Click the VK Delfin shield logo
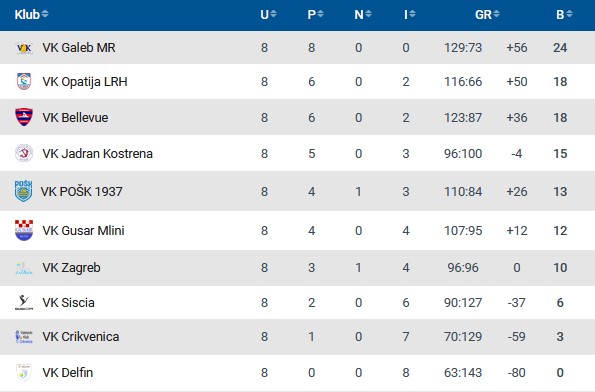 pos(24,372)
